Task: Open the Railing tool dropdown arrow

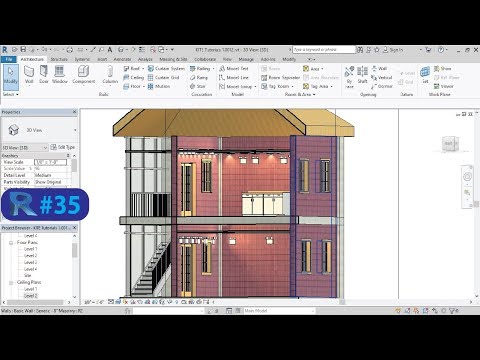Action: [x=213, y=69]
